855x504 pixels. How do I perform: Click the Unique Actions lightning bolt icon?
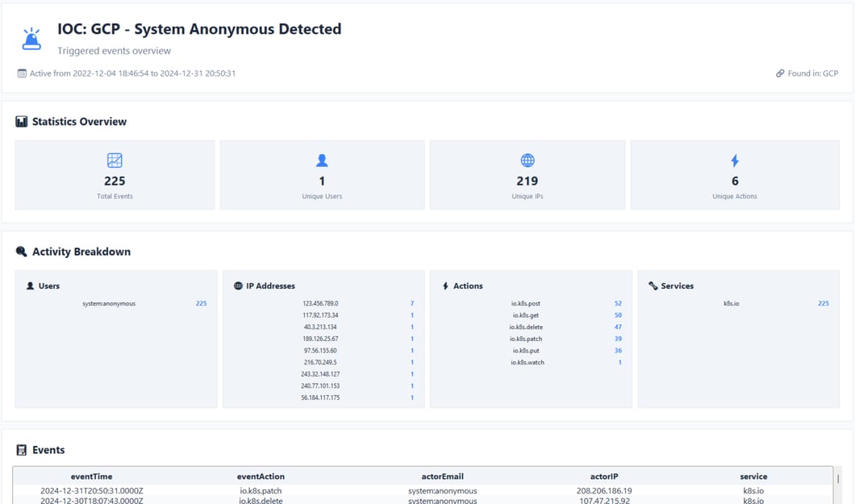(734, 160)
